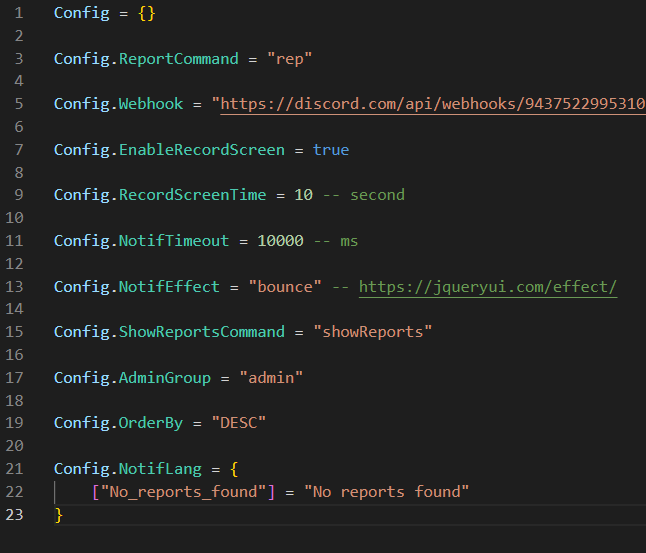Click the "DESC" OrderBy value
Screen dimensions: 646x553
(x=239, y=423)
